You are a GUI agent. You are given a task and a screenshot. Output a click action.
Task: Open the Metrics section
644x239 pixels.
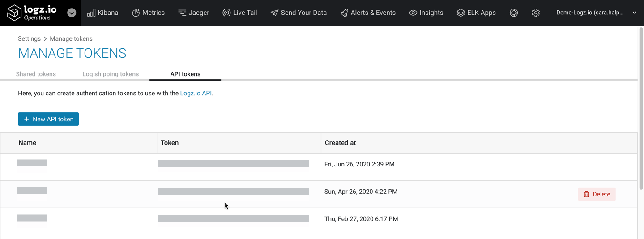pyautogui.click(x=148, y=13)
